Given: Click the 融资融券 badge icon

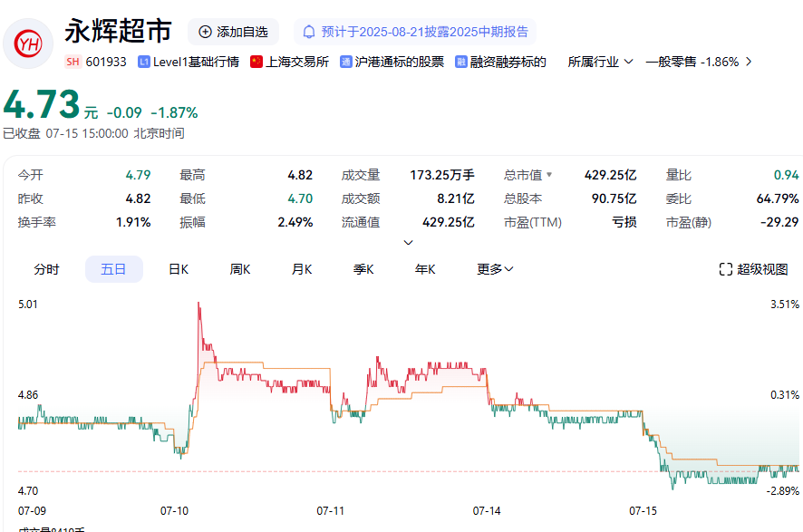Looking at the screenshot, I should 461,62.
